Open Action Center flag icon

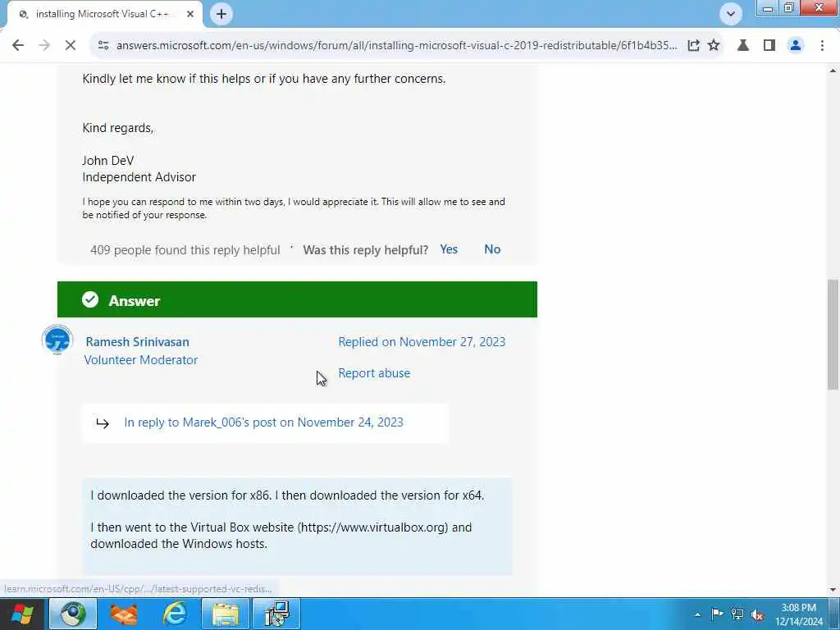coord(717,614)
